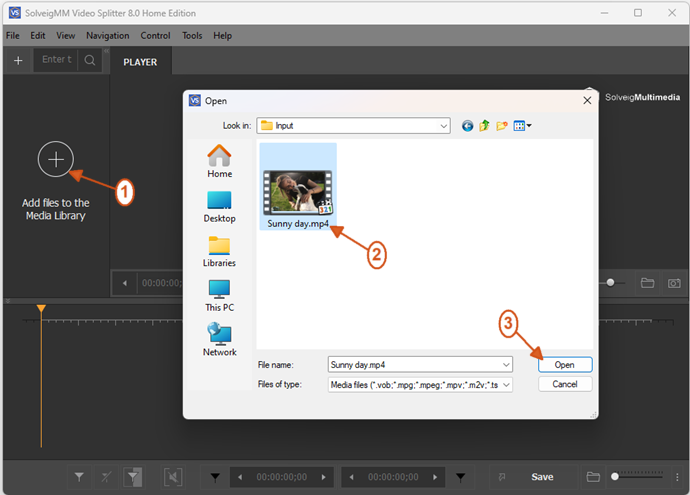Go to Desktop in the places sidebar

coord(220,207)
